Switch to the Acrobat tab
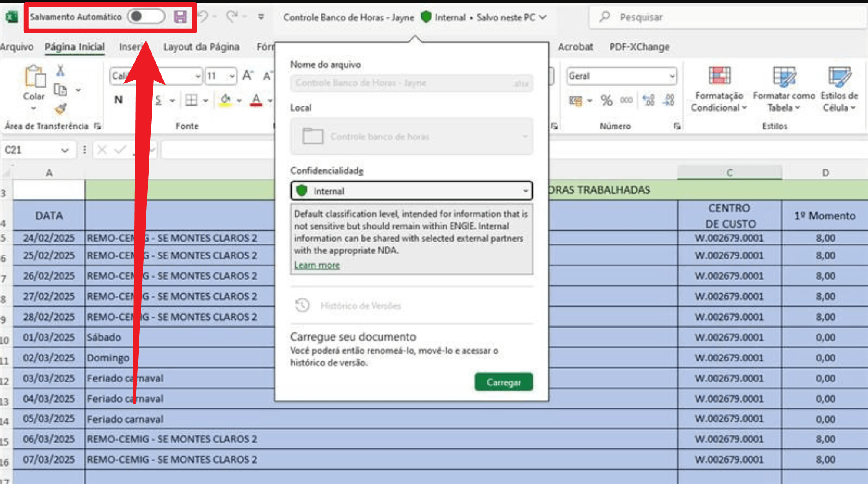Viewport: 868px width, 484px height. click(x=575, y=47)
